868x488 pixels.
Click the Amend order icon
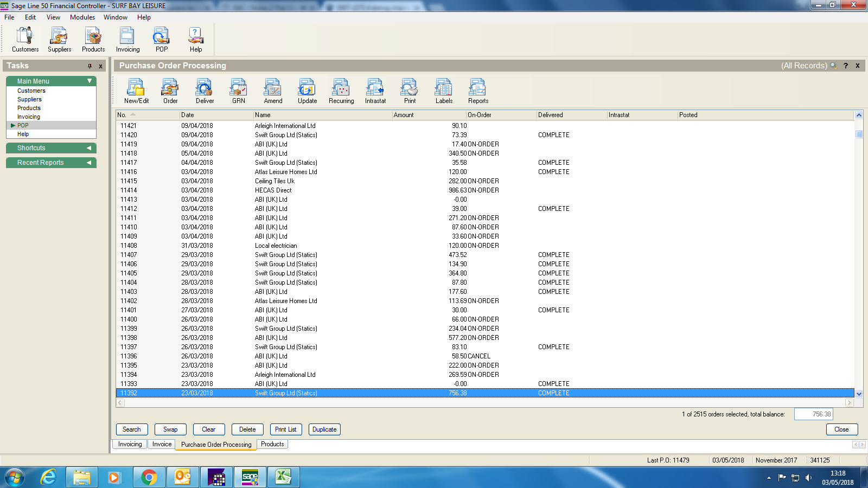point(273,91)
